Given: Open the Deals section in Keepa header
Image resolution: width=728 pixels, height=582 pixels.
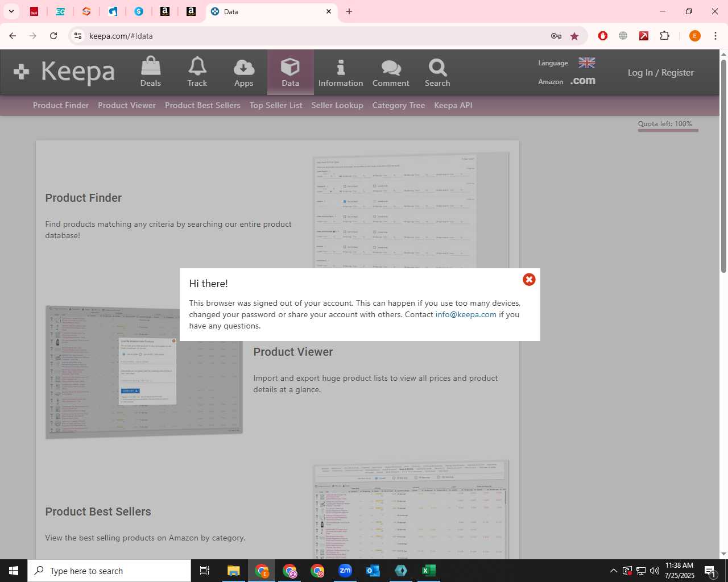Looking at the screenshot, I should click(151, 72).
